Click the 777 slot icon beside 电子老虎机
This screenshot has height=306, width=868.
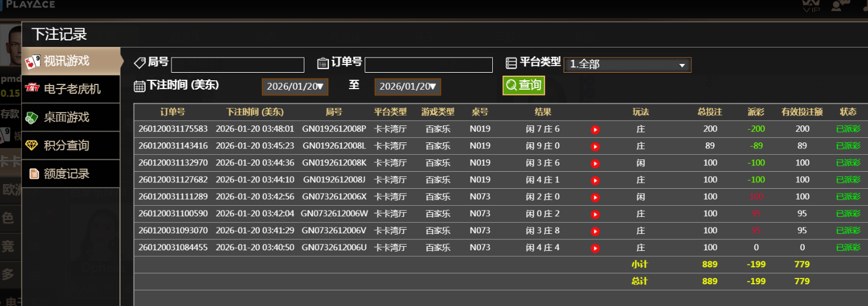32,89
